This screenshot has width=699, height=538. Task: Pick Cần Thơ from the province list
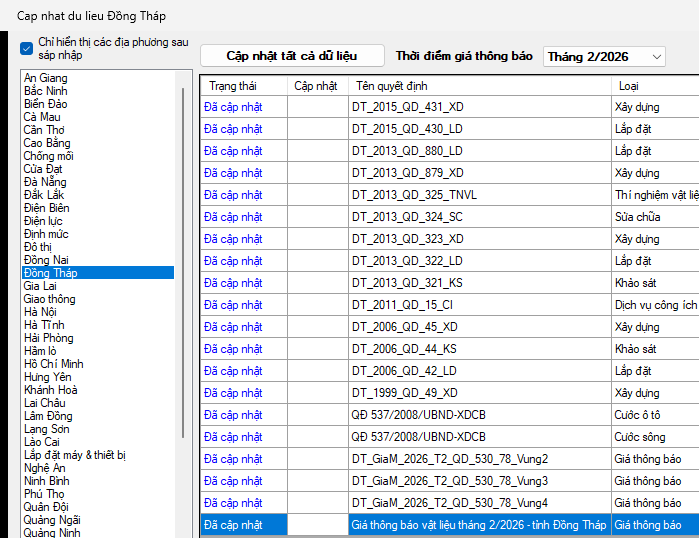coord(46,130)
